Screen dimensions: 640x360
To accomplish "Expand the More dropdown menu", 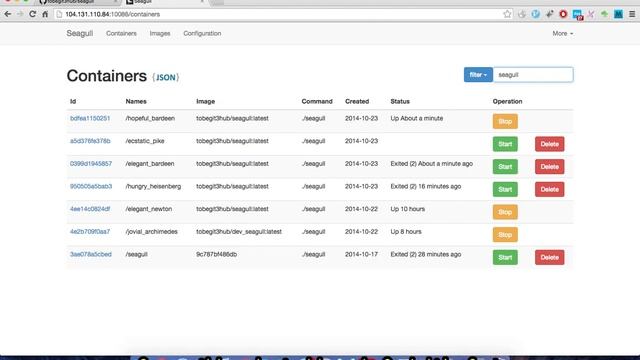I will [562, 33].
